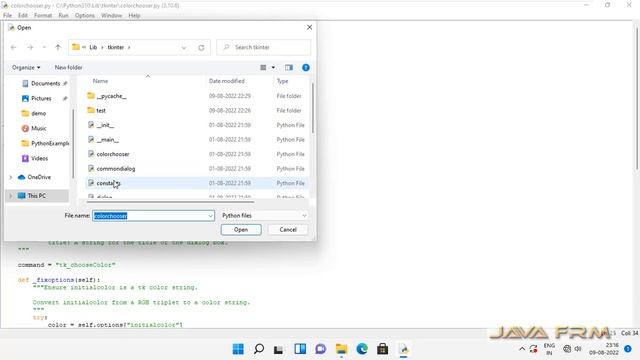This screenshot has width=640, height=360.
Task: Refresh the tkinter folder view
Action: click(201, 48)
